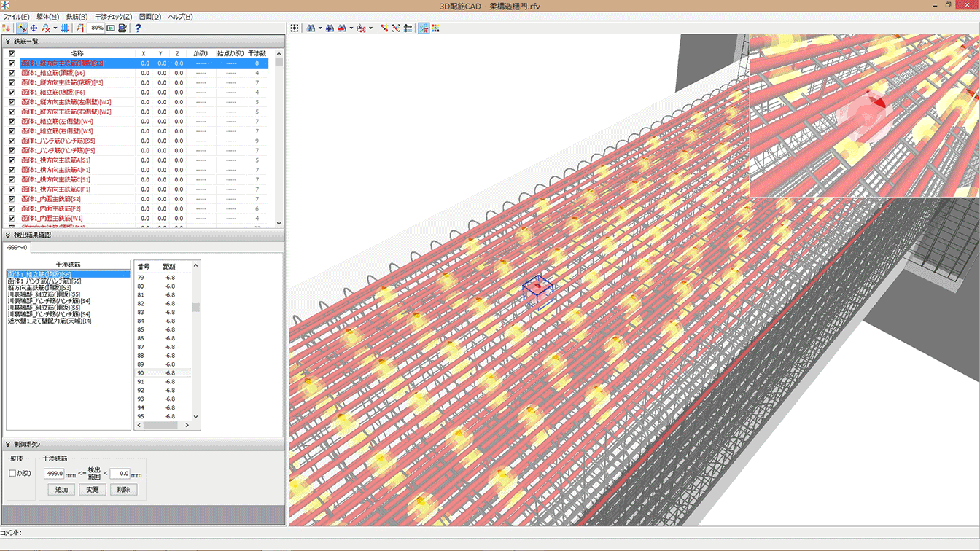
Task: Click the red-node connection tool icon
Action: [384, 28]
